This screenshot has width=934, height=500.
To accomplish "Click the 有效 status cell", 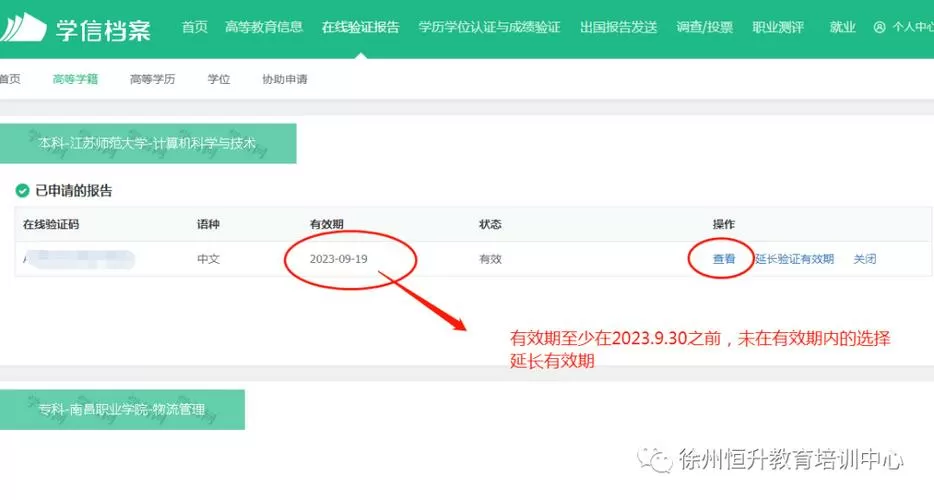I will point(490,259).
